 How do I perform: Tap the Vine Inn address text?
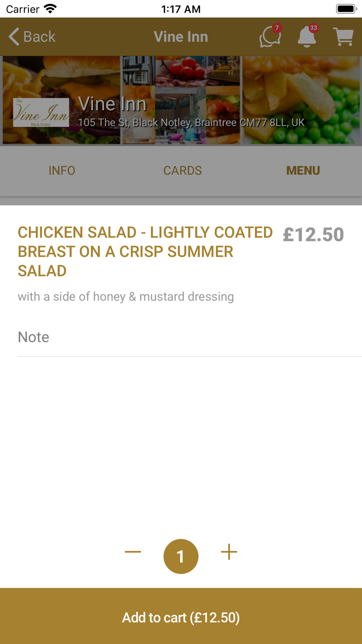point(191,123)
